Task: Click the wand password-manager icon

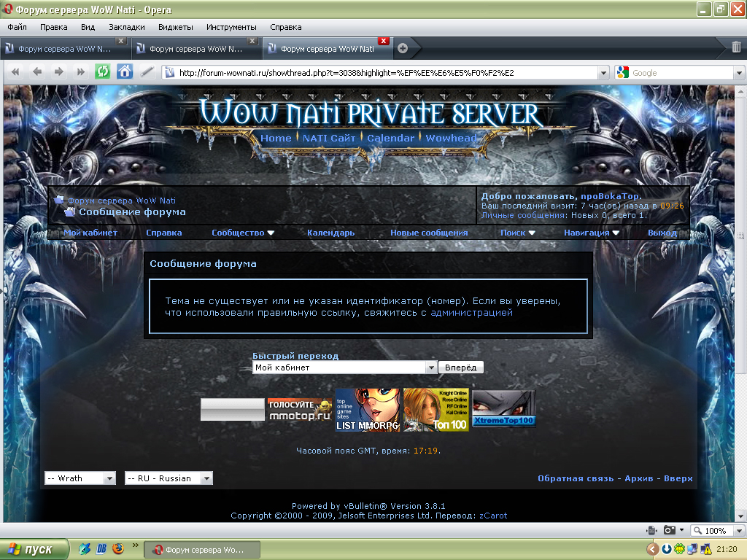Action: (x=147, y=72)
